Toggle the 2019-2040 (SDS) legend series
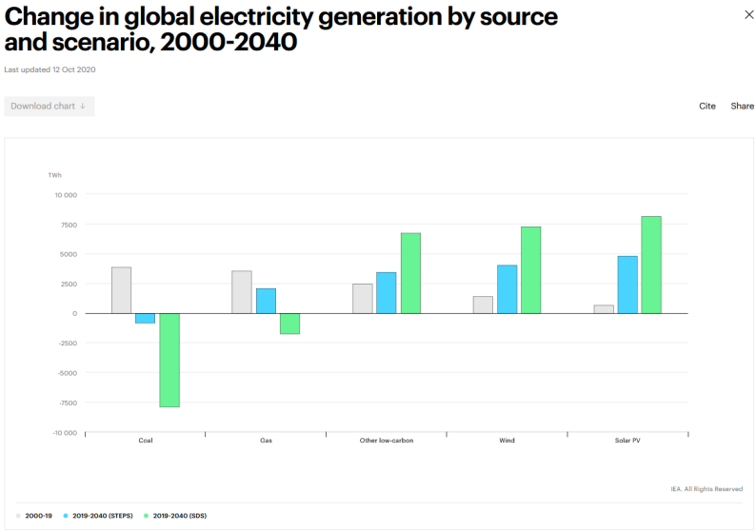Image resolution: width=756 pixels, height=532 pixels. [x=175, y=515]
